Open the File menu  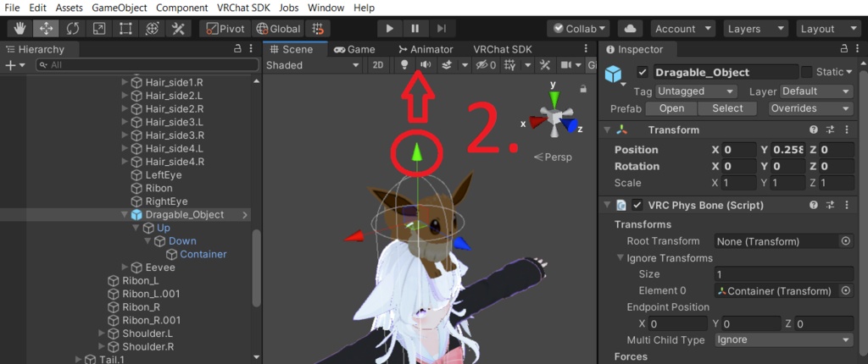(x=12, y=8)
